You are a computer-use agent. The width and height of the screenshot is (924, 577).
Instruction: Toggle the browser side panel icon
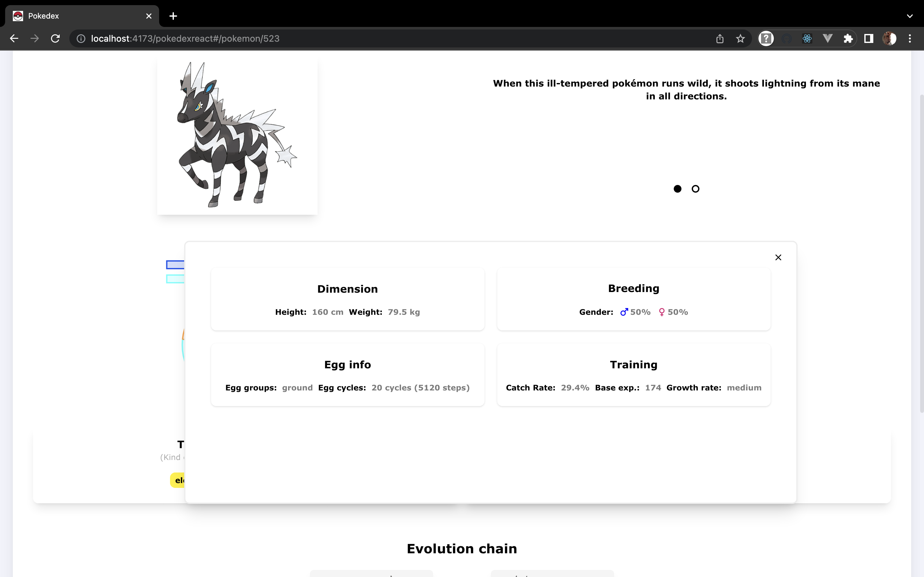pyautogui.click(x=868, y=38)
